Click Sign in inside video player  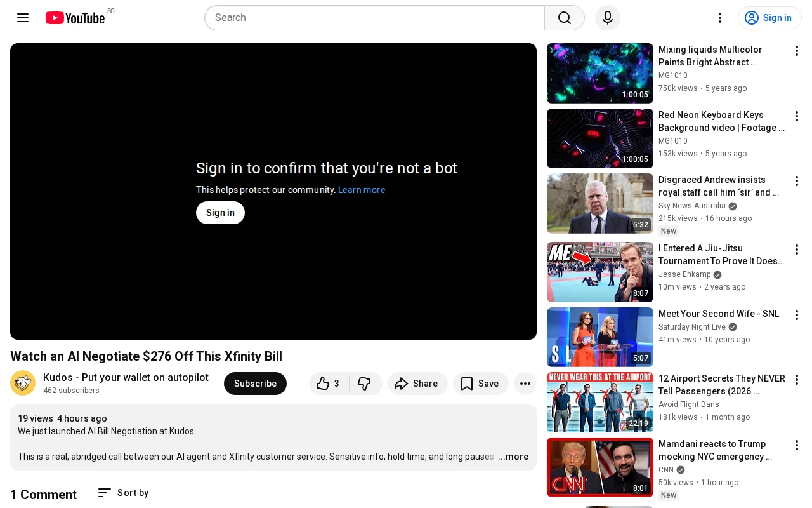tap(220, 213)
